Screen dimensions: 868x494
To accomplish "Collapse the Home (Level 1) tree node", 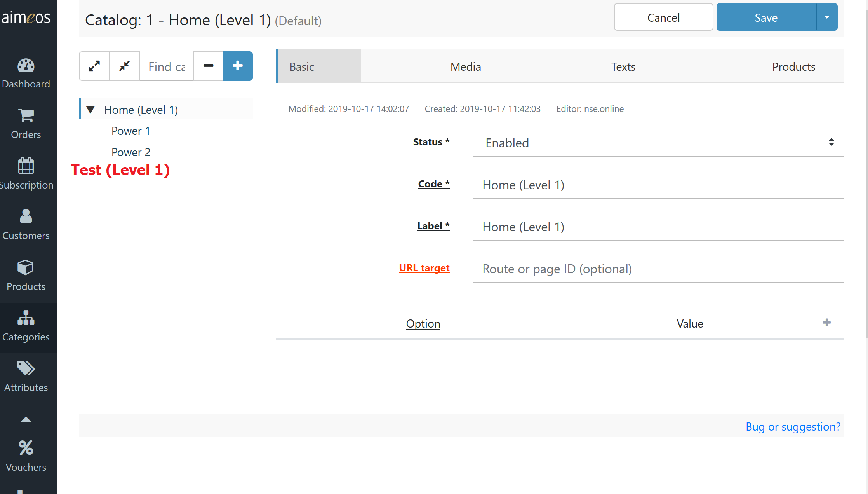I will (90, 110).
